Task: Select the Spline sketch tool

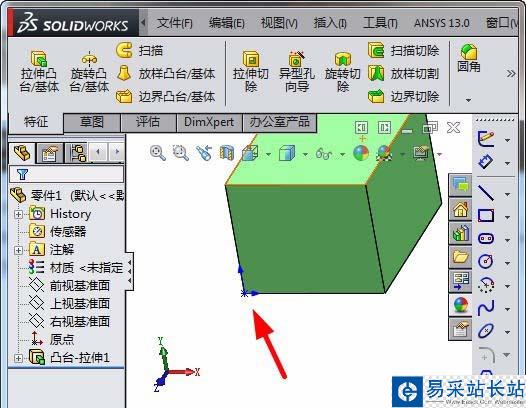Action: click(x=486, y=307)
